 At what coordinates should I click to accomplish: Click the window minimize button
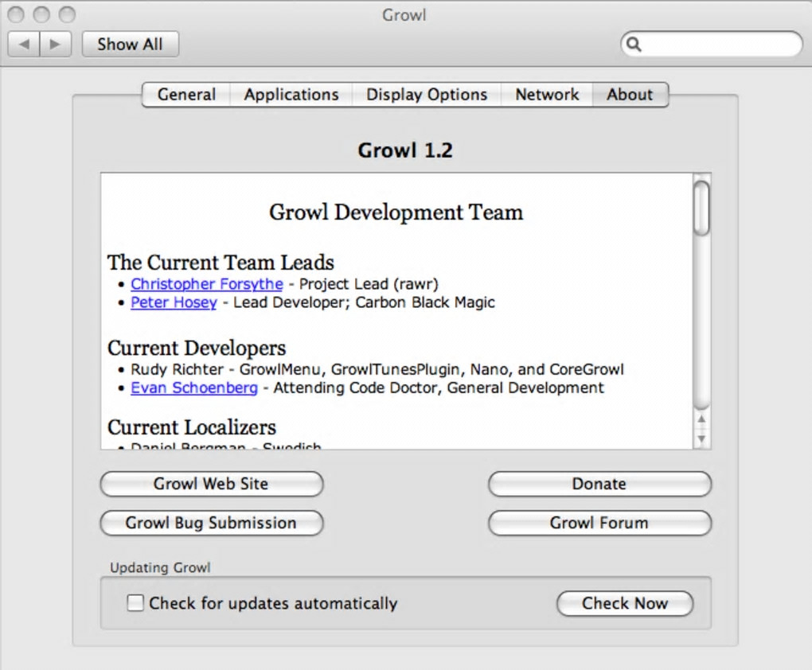click(x=41, y=14)
